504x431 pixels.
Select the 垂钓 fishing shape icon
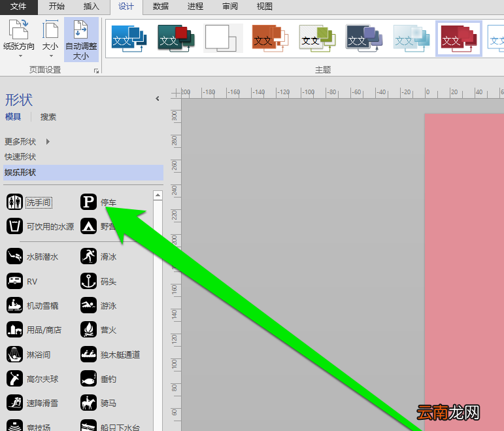[88, 378]
